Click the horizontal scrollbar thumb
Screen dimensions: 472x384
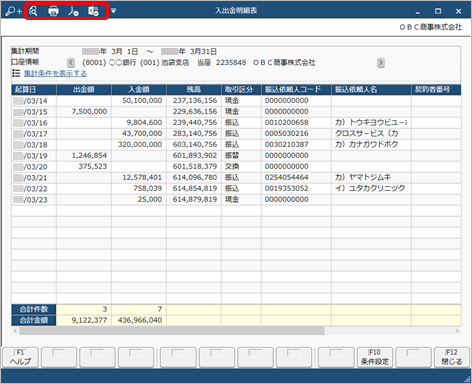172,331
